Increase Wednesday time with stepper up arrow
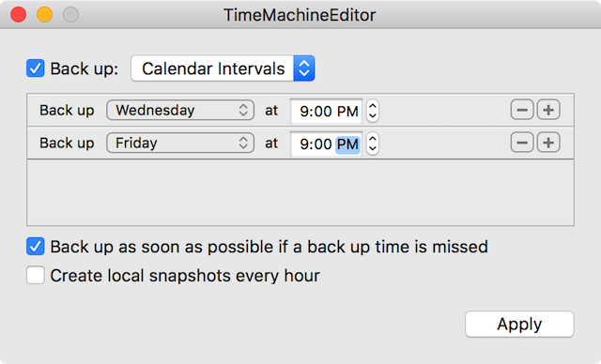The height and width of the screenshot is (364, 601). coord(373,106)
